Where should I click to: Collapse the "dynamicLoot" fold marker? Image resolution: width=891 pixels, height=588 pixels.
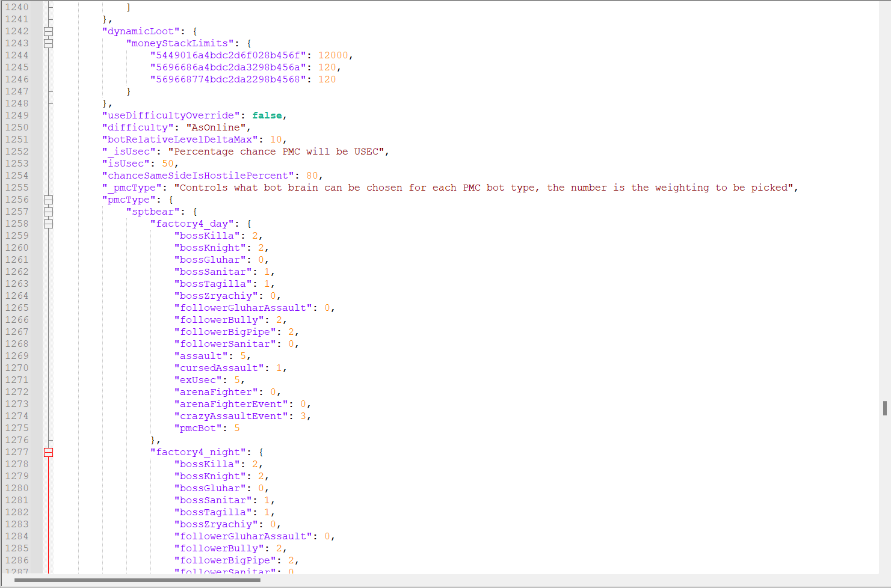48,31
